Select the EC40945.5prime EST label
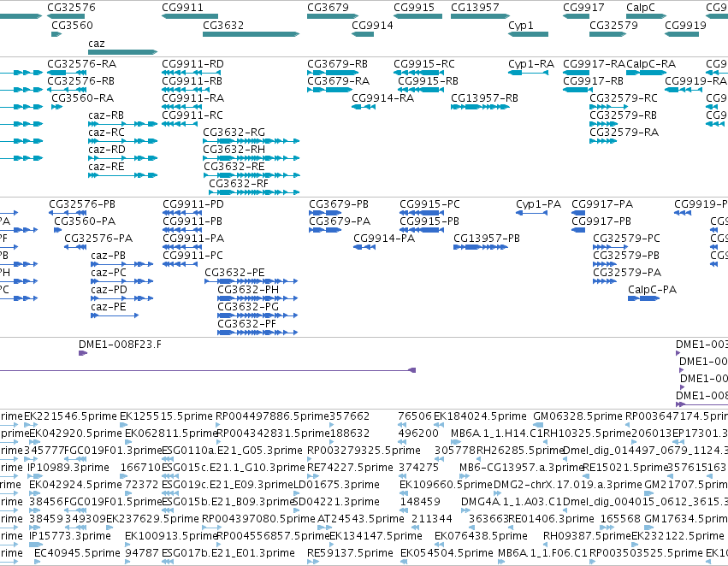The width and height of the screenshot is (728, 566). click(77, 553)
